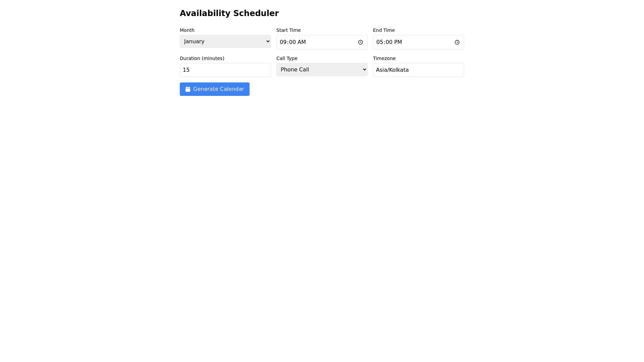Image resolution: width=644 pixels, height=362 pixels.
Task: Open the Month dropdown showing January
Action: 225,42
